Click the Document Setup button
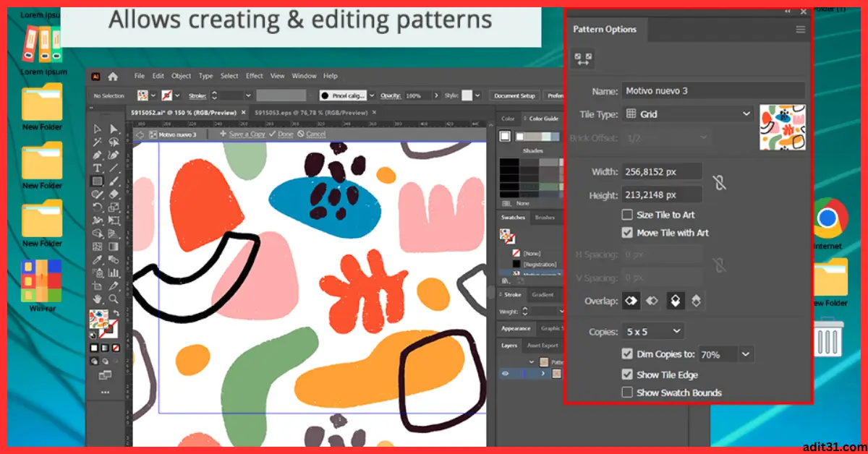This screenshot has height=454, width=868. click(514, 95)
